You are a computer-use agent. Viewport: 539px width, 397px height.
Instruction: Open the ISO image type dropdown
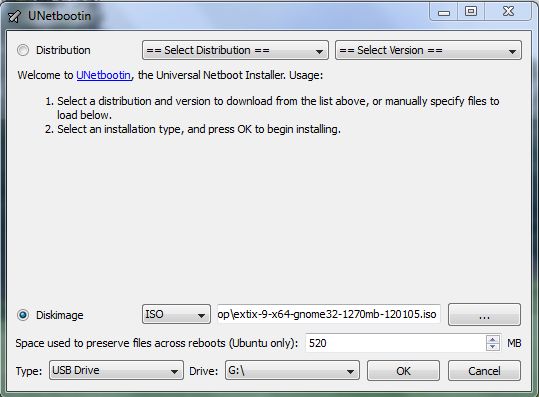pos(176,314)
